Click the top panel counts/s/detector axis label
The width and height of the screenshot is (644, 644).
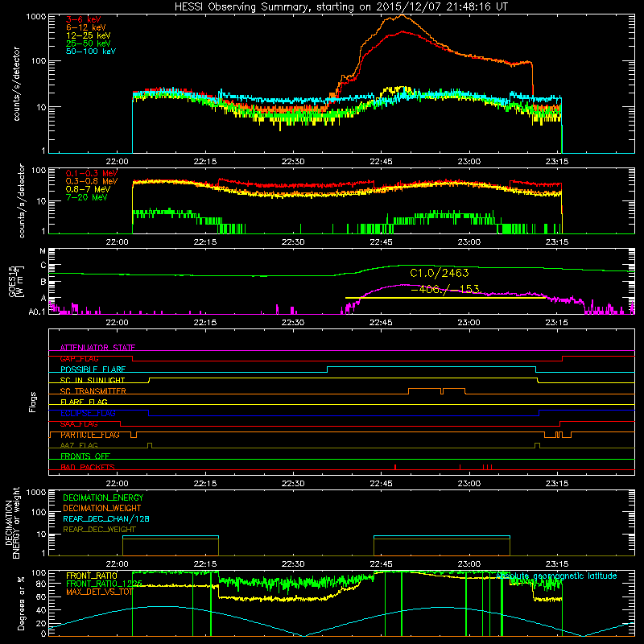tap(16, 84)
